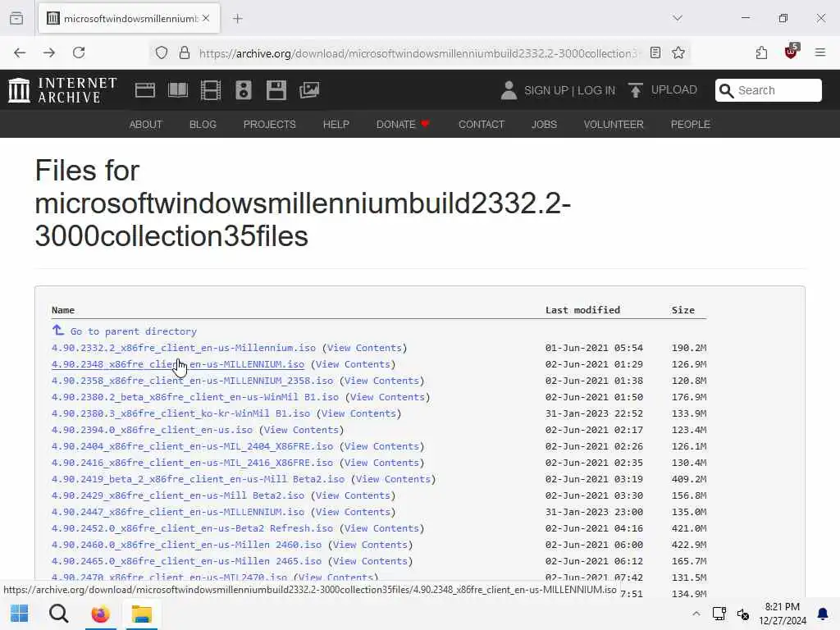Viewport: 840px width, 630px height.
Task: Open the BLOG menu item
Action: click(x=203, y=125)
